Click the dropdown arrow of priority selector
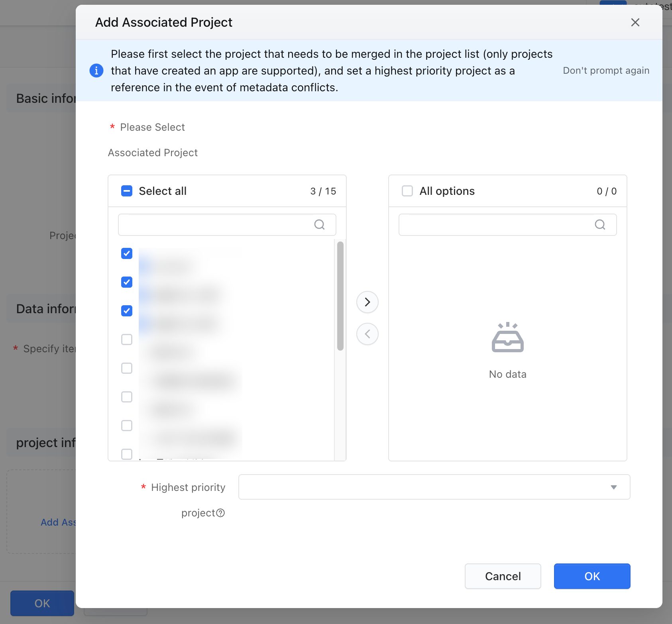 pyautogui.click(x=614, y=487)
